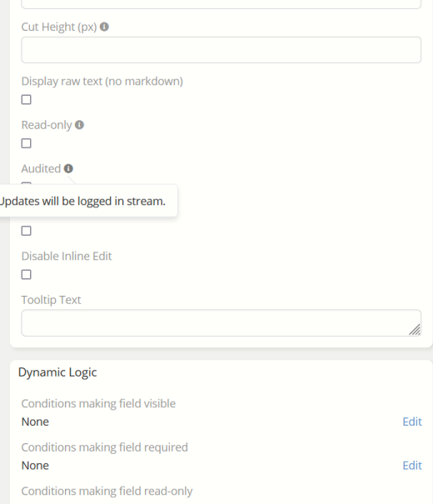Check the Disable Inline Edit checkbox
This screenshot has height=504, width=433.
(x=27, y=275)
